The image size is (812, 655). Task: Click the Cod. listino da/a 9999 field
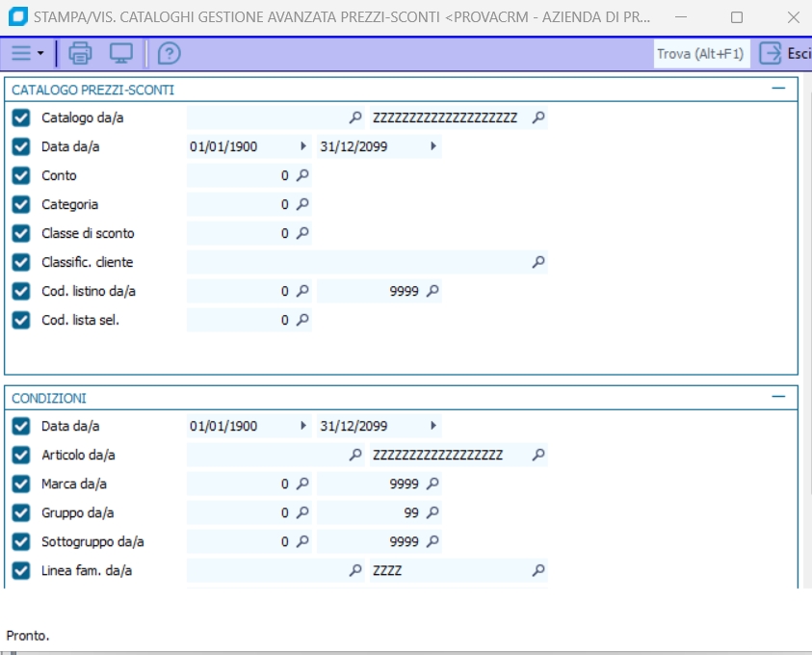coord(371,291)
